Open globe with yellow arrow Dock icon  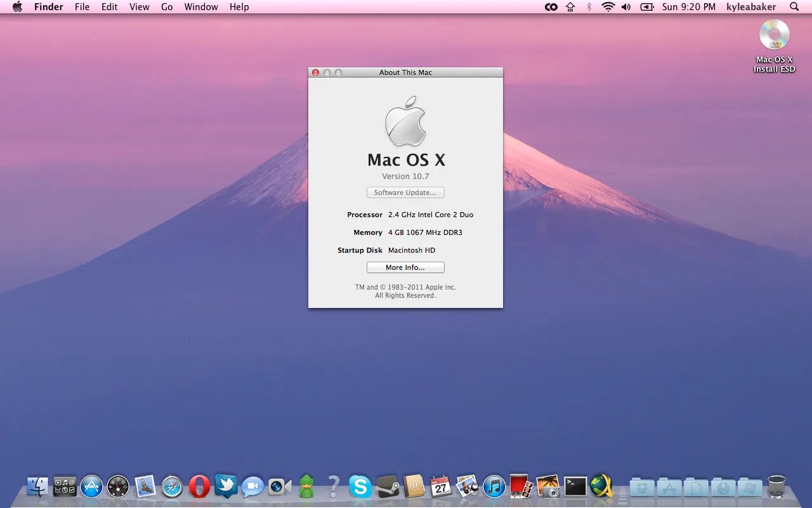(602, 486)
